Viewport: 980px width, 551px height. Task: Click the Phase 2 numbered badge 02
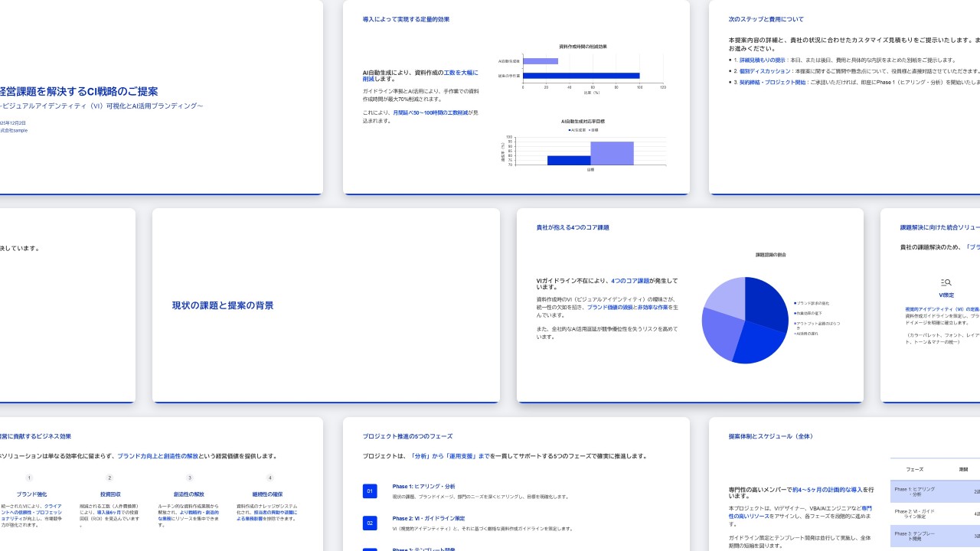tap(371, 523)
